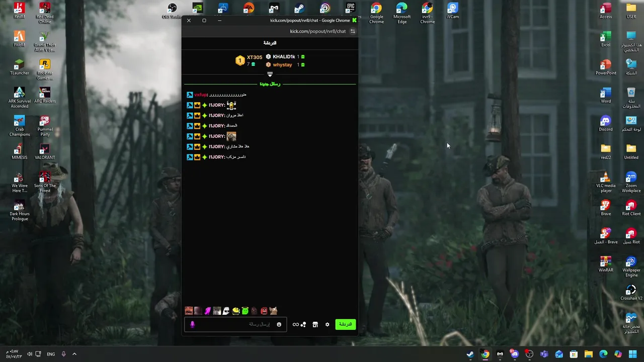Image resolution: width=644 pixels, height=362 pixels.
Task: Open site info icon beside URL
Action: [353, 31]
